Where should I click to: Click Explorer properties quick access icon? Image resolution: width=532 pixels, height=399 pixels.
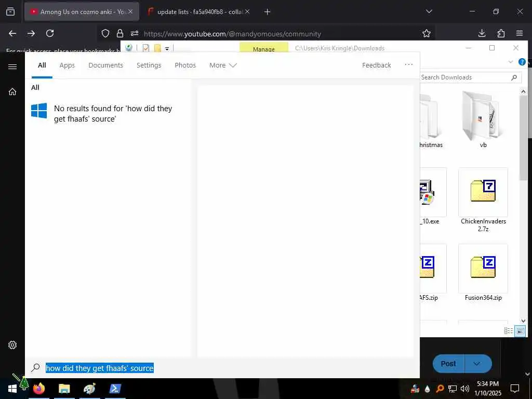(x=146, y=48)
